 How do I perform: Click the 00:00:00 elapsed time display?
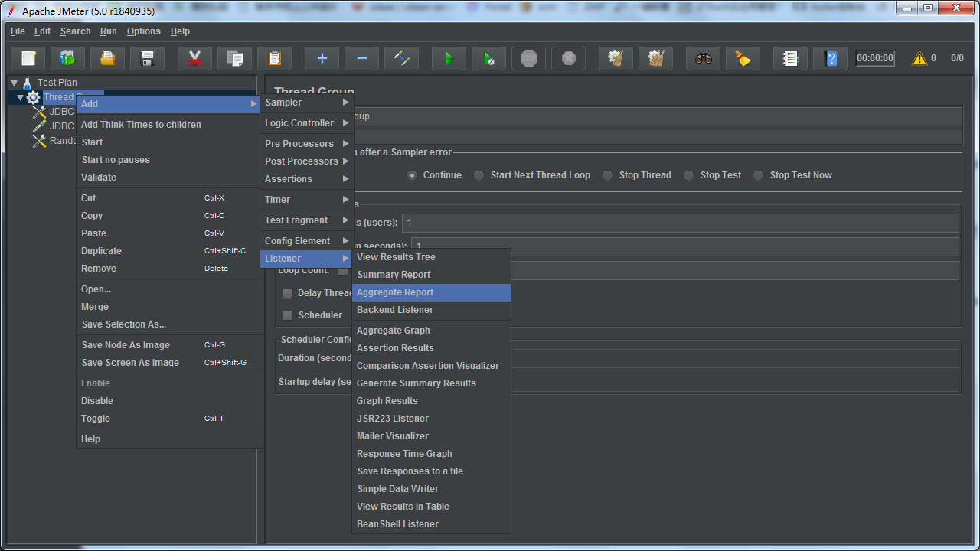(875, 58)
